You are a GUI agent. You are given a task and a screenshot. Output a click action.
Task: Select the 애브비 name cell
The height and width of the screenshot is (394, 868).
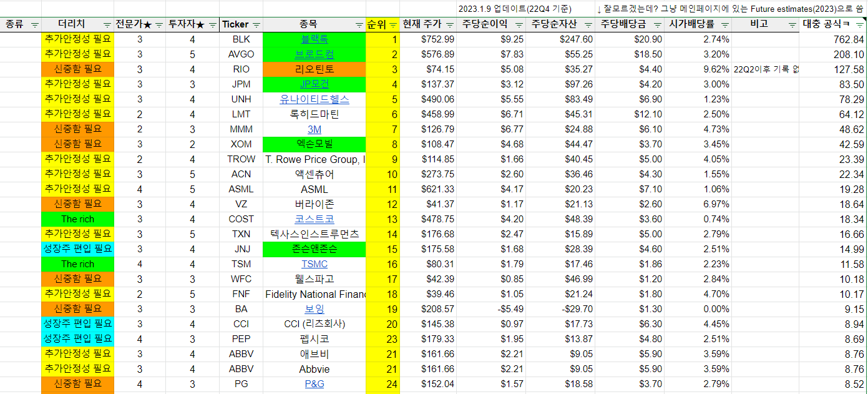click(314, 354)
